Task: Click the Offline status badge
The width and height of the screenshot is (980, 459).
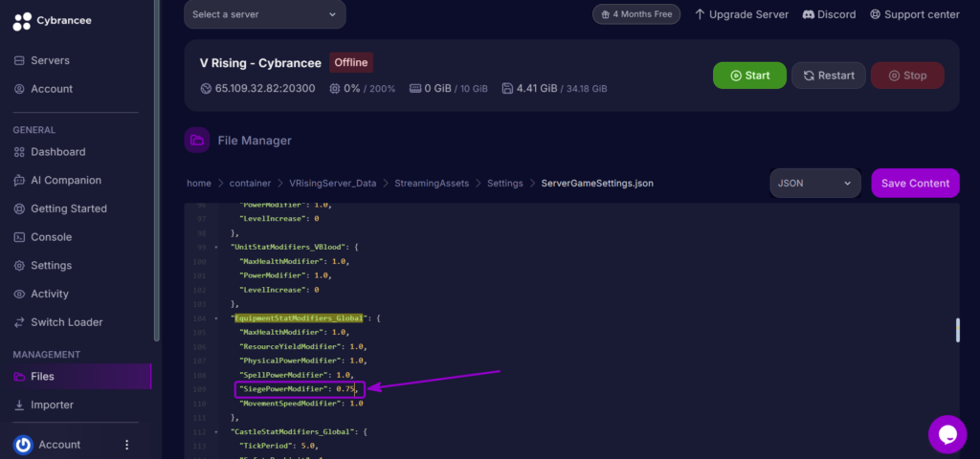Action: (351, 62)
